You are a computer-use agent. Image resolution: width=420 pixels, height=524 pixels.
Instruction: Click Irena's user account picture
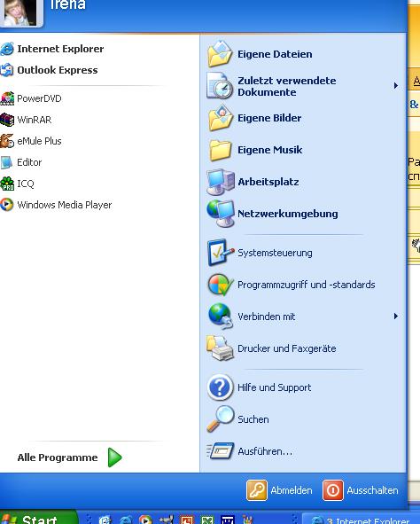[20, 12]
